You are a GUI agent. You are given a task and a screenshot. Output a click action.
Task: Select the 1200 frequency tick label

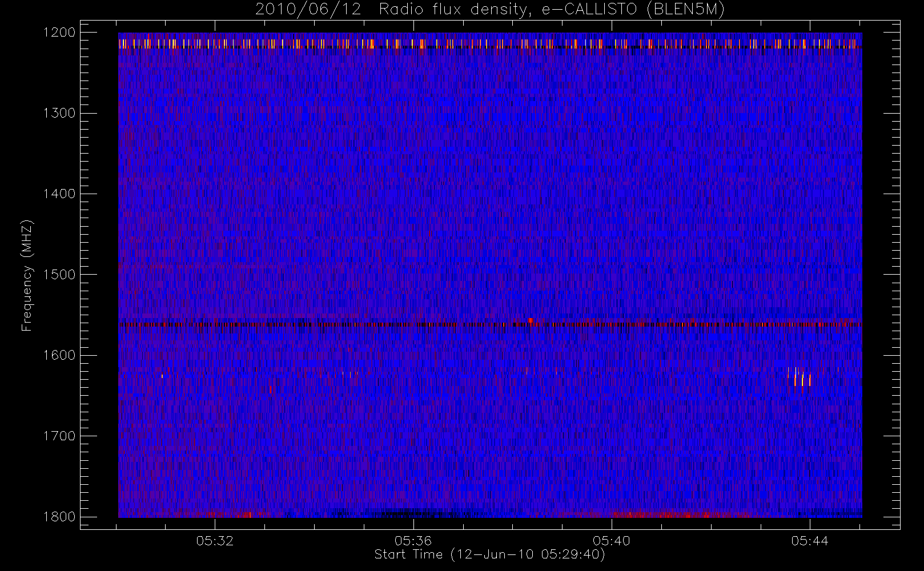pyautogui.click(x=59, y=33)
